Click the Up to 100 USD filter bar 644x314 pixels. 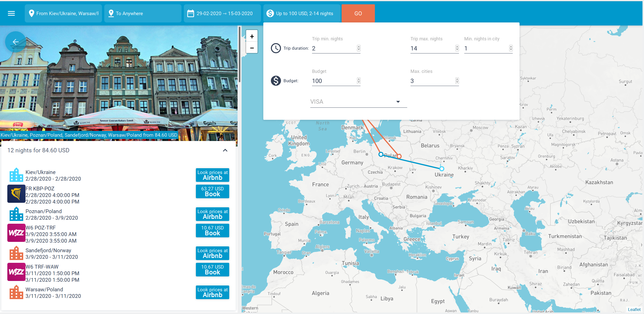pyautogui.click(x=304, y=13)
